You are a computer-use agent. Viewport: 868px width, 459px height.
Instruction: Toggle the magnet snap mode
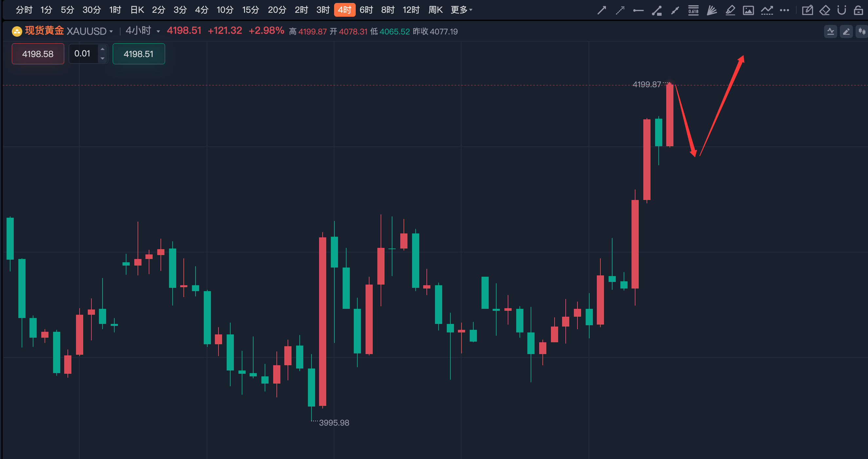point(841,10)
